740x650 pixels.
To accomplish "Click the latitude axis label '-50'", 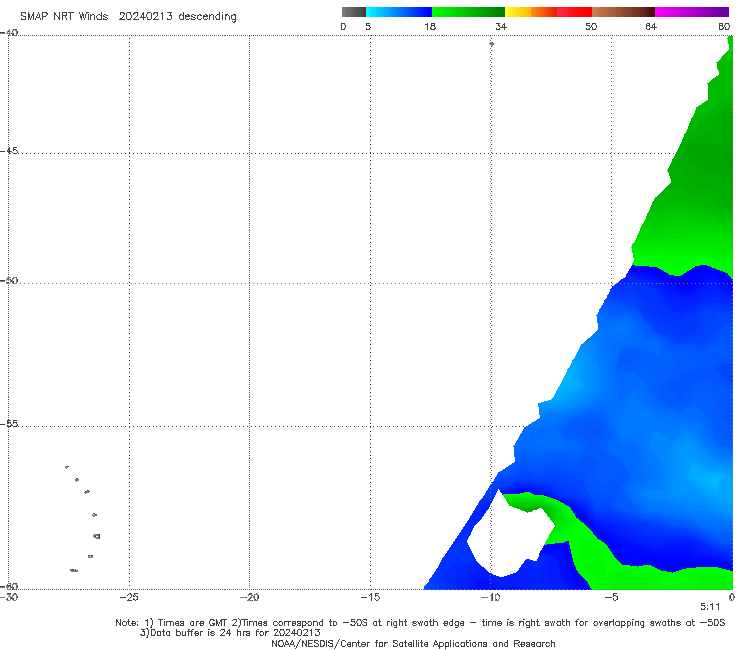I will (x=9, y=281).
